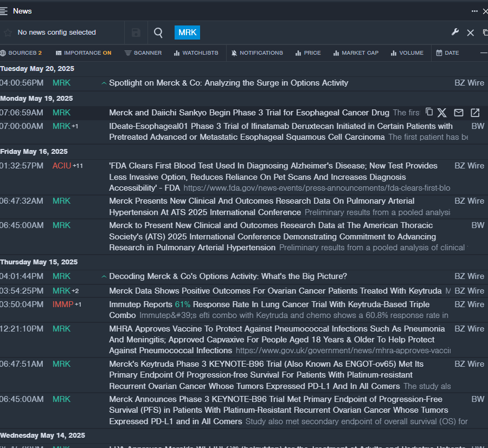Click the 01:32:57PM timestamp
Viewport: 488px width, 448px height.
[22, 166]
